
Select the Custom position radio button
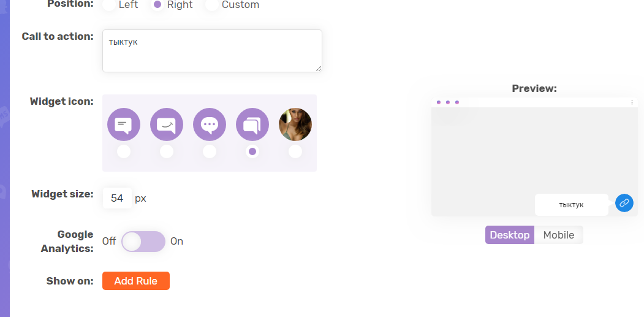[212, 5]
